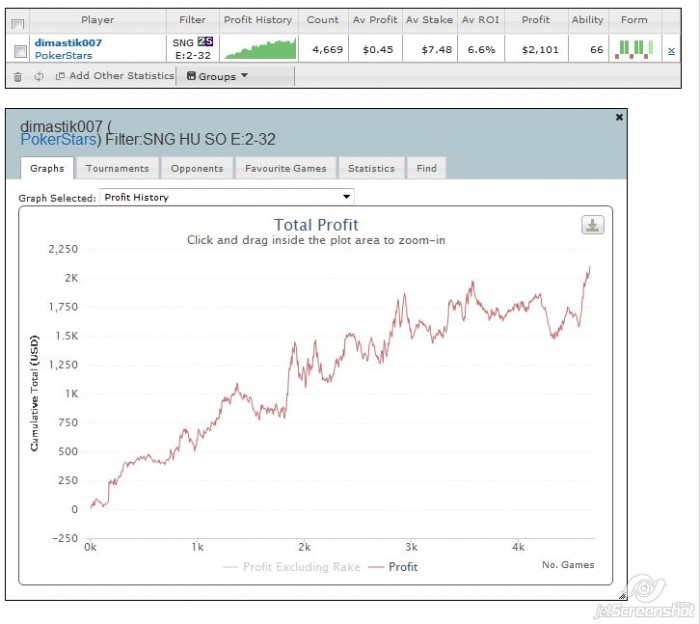Image resolution: width=700 pixels, height=624 pixels.
Task: Sort by Form column header
Action: [634, 20]
